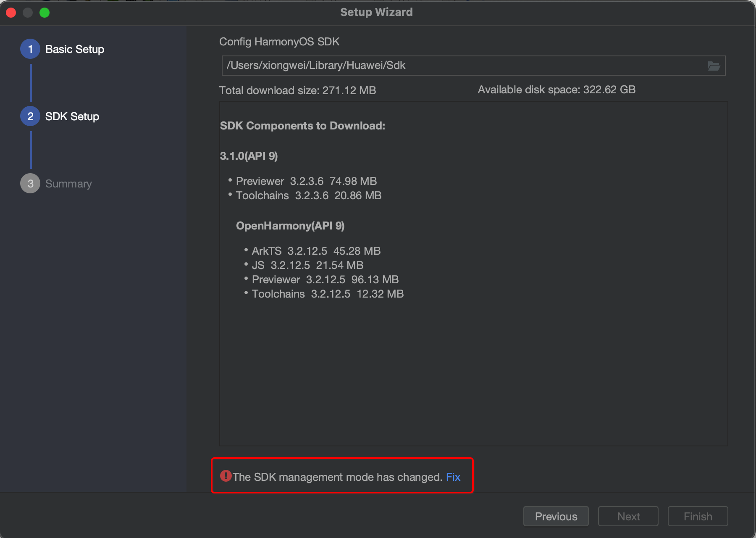Click the green maximize window button
Image resolution: width=756 pixels, height=538 pixels.
(x=45, y=13)
